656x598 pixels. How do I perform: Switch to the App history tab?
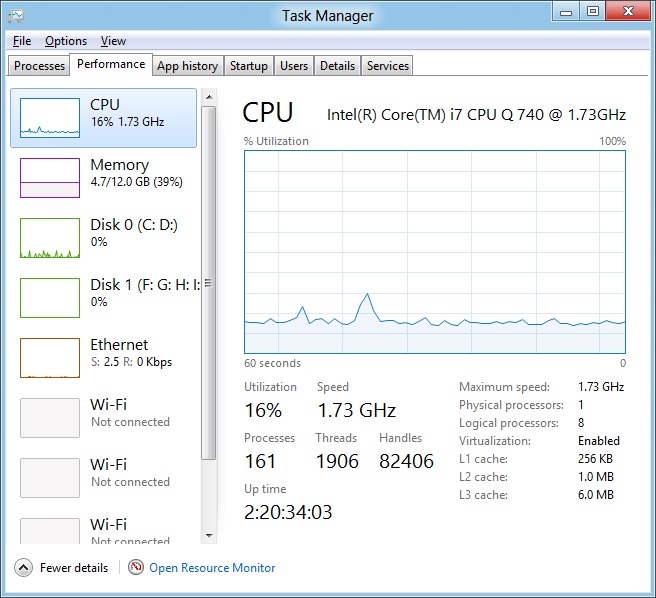[x=187, y=66]
